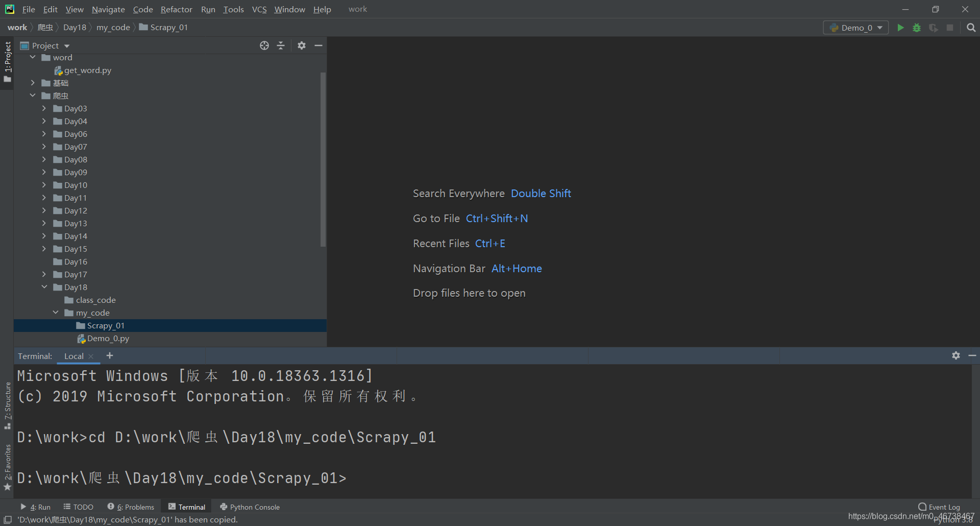Hide the Terminal panel
Screen dimensions: 980x526
click(972, 355)
